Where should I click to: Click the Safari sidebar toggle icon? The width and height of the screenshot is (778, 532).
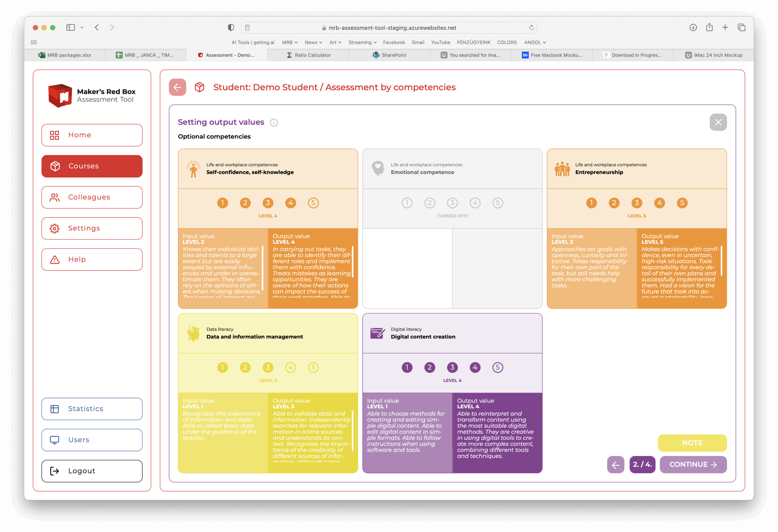(70, 27)
